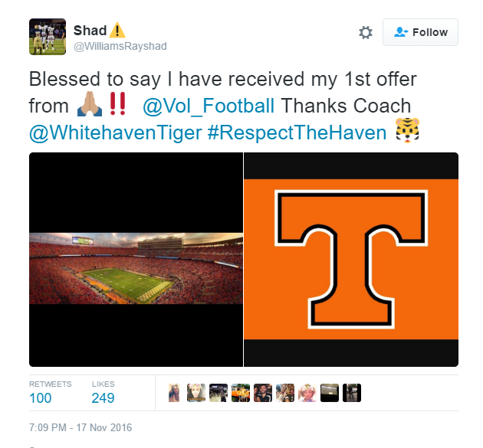Enlarge the Neyland stadium photo

[136, 260]
